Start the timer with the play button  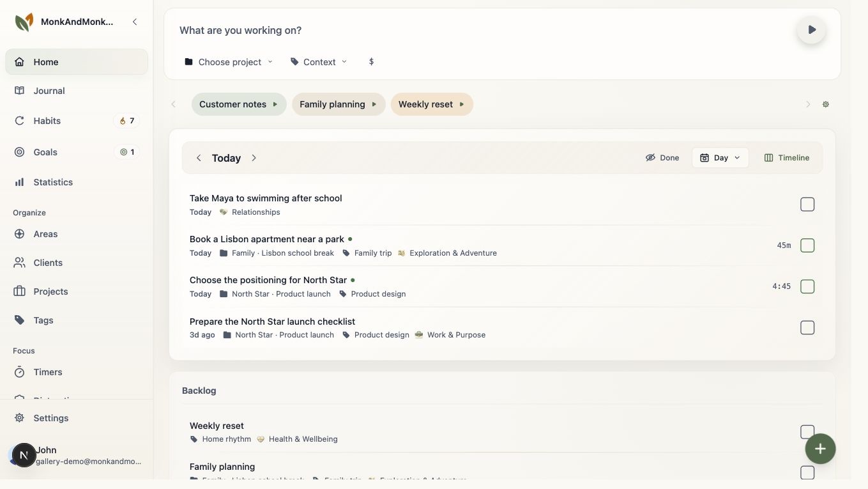pyautogui.click(x=811, y=30)
